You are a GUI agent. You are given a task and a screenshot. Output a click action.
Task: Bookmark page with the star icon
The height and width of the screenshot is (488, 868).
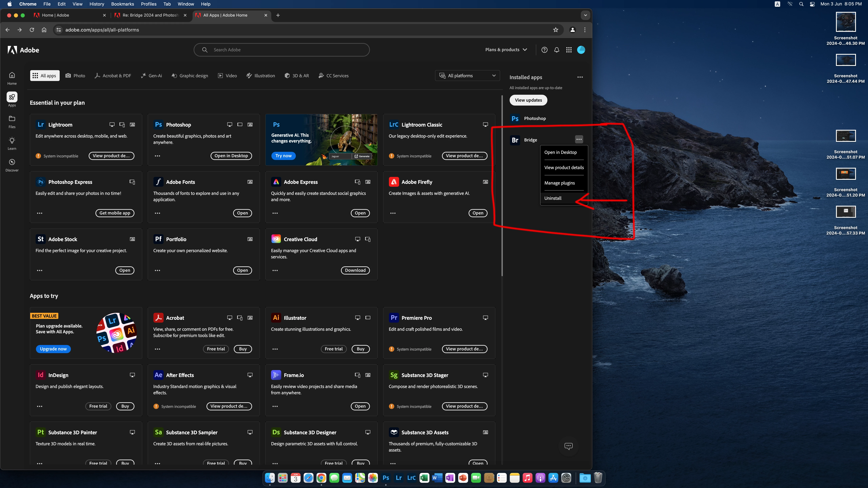[556, 30]
